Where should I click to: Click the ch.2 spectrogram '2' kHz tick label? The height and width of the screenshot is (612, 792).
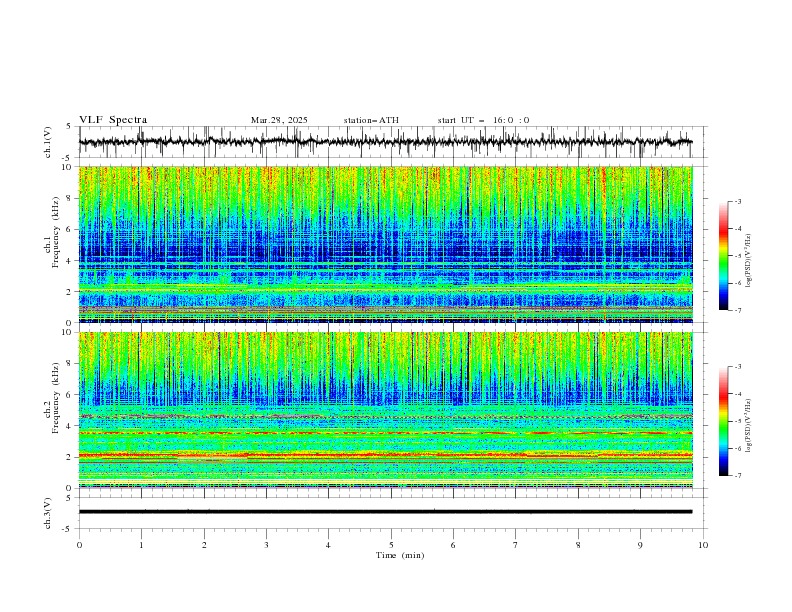[x=70, y=457]
